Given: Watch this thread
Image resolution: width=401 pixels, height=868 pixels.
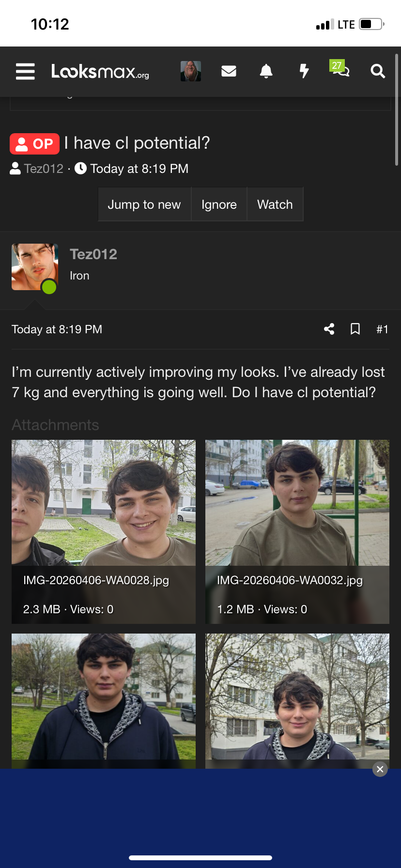Looking at the screenshot, I should pyautogui.click(x=275, y=204).
